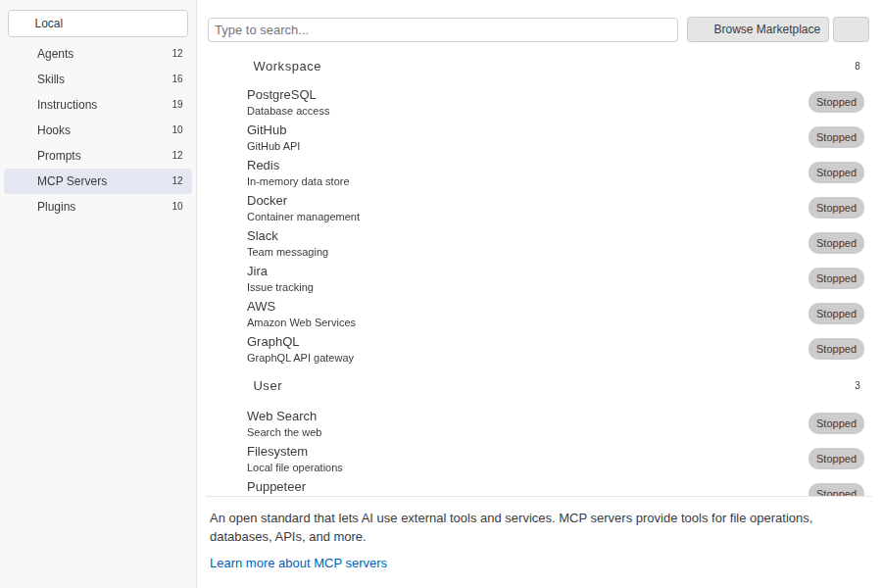The image size is (882, 588).
Task: Select the GitHub server entry
Action: tap(539, 138)
